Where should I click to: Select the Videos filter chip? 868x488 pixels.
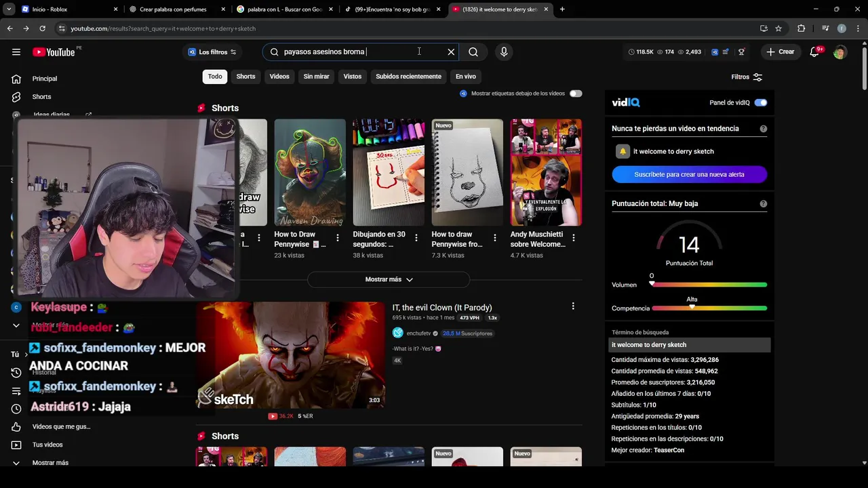click(x=279, y=77)
